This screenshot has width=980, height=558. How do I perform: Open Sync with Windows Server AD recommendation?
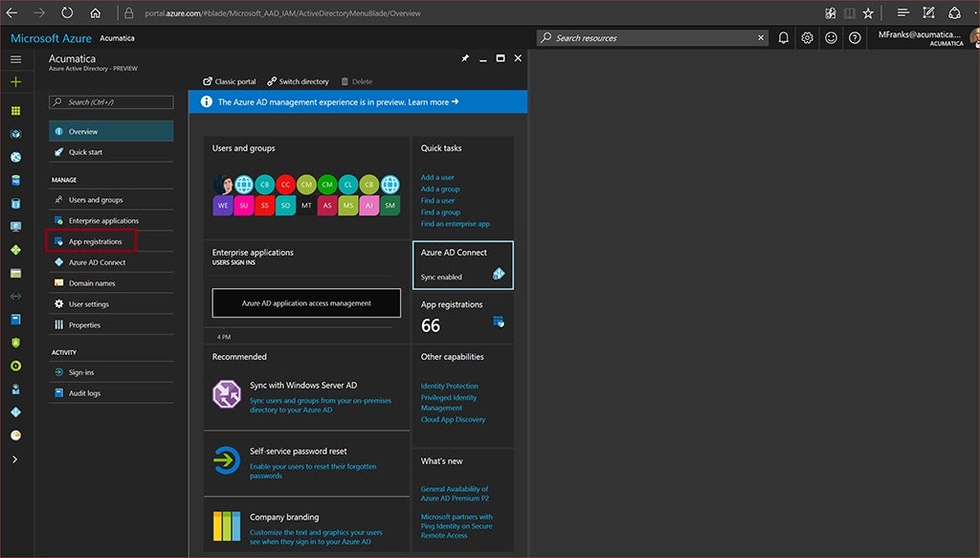coord(306,397)
